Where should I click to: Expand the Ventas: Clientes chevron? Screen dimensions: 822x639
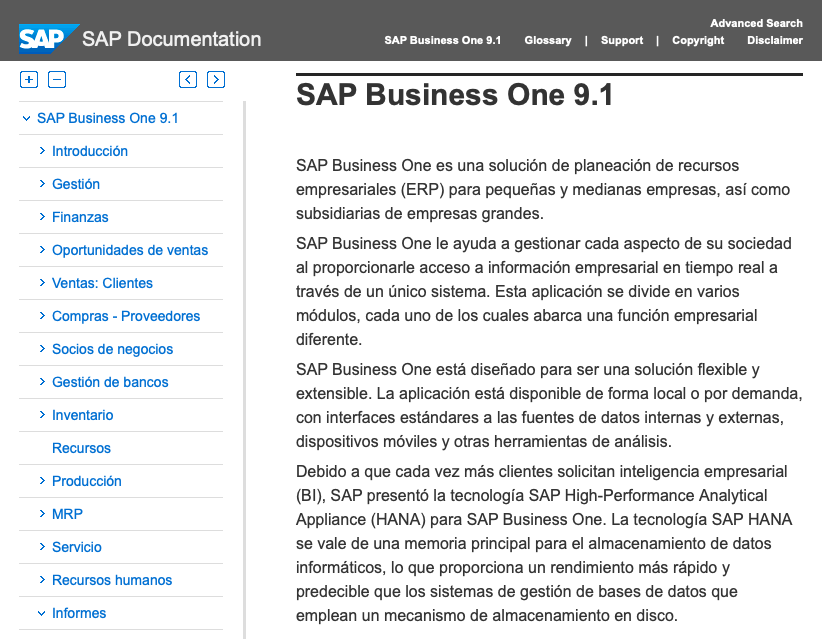coord(42,283)
